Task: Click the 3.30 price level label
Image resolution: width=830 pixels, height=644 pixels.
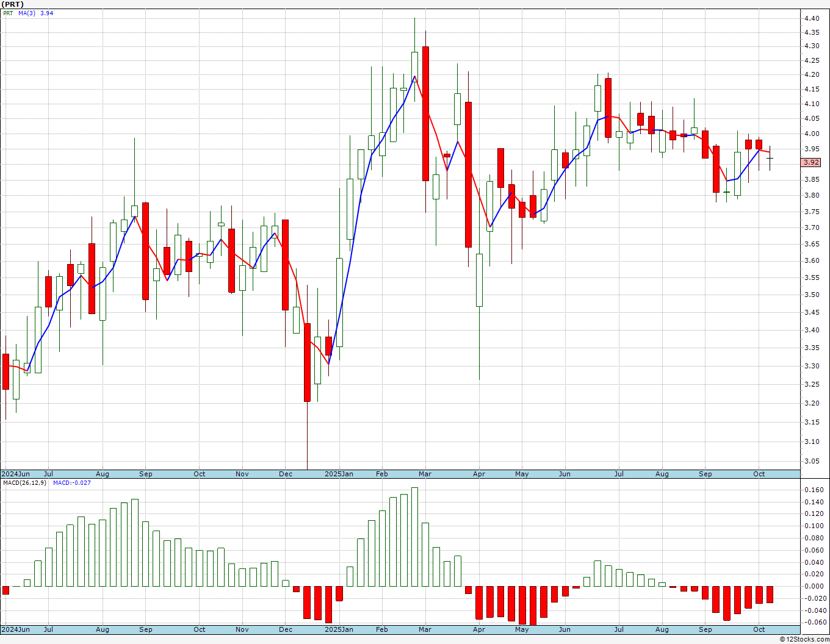Action: coord(812,366)
